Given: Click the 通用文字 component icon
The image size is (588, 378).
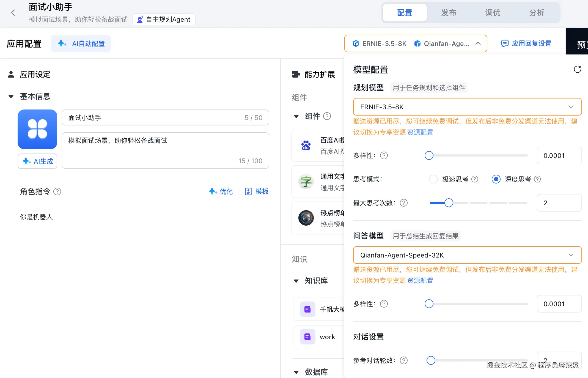Looking at the screenshot, I should (306, 182).
